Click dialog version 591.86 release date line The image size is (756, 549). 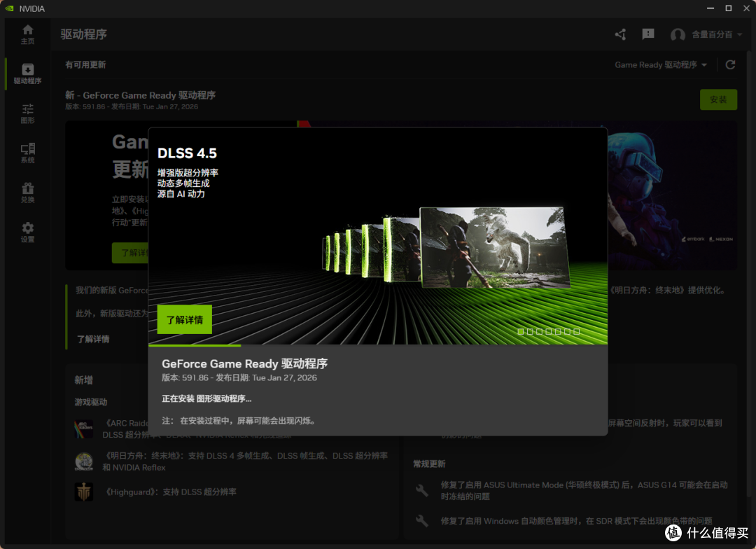click(239, 377)
